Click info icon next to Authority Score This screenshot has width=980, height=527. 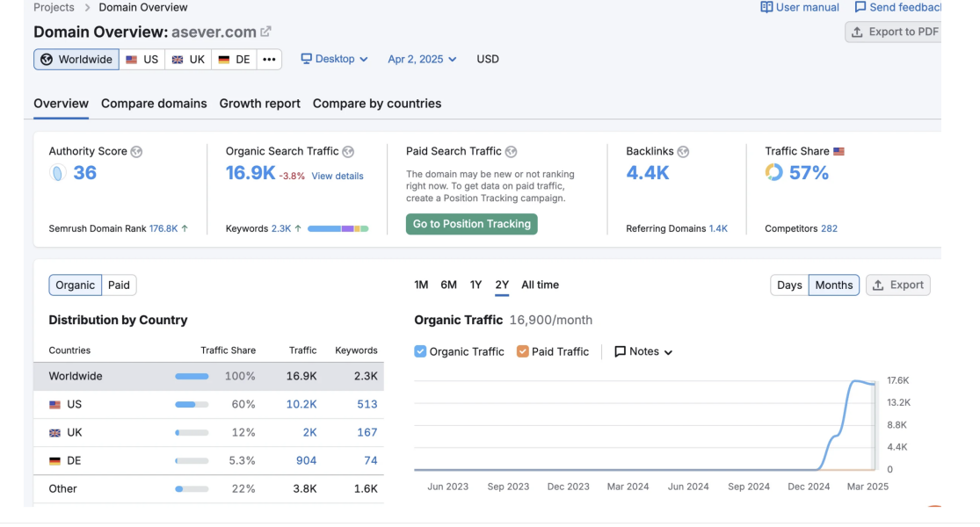(136, 152)
